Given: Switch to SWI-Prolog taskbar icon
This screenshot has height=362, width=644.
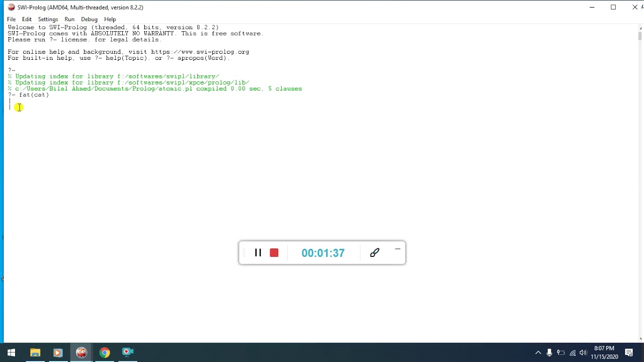Looking at the screenshot, I should 81,352.
